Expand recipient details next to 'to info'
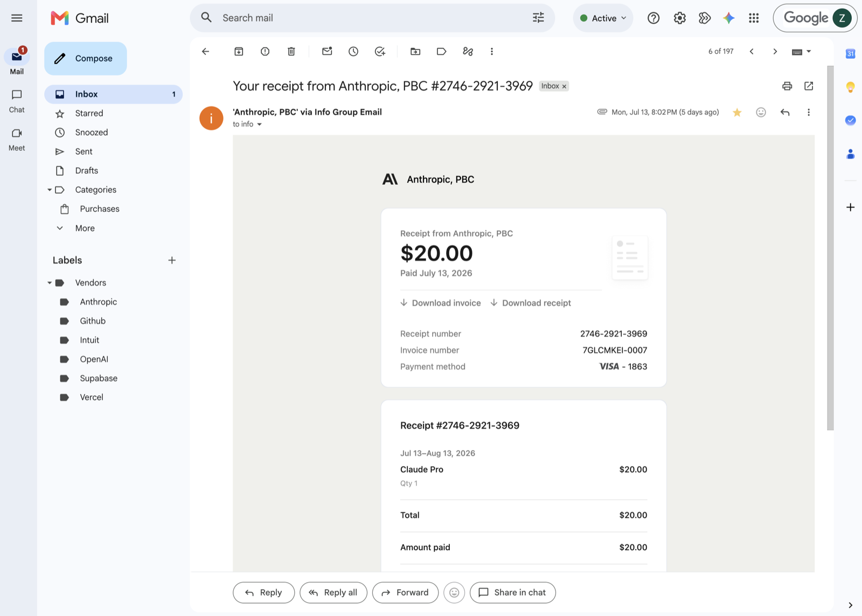The width and height of the screenshot is (862, 616). pyautogui.click(x=259, y=124)
